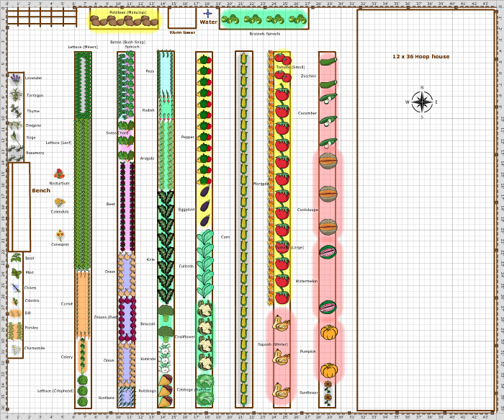Image resolution: width=504 pixels, height=420 pixels.
Task: Select the Chives plant icon
Action: pos(15,287)
